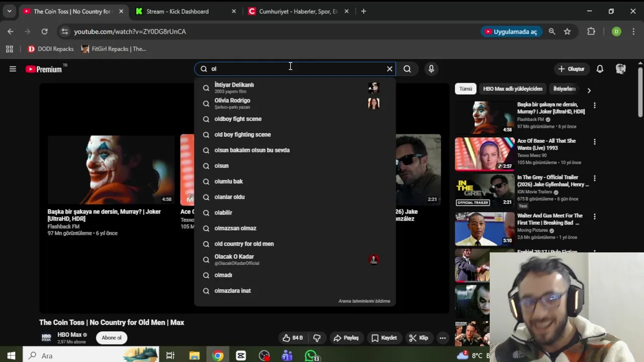
Task: Open Task View from taskbar
Action: (x=170, y=355)
